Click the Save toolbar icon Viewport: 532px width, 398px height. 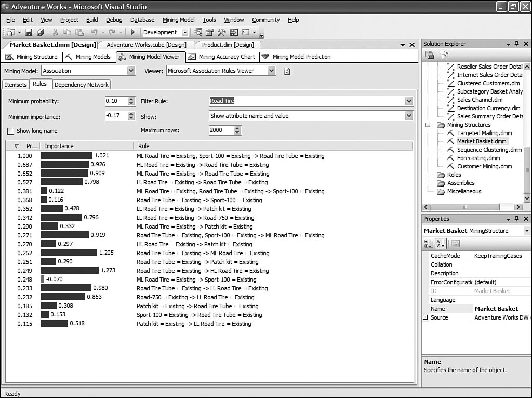pos(29,32)
